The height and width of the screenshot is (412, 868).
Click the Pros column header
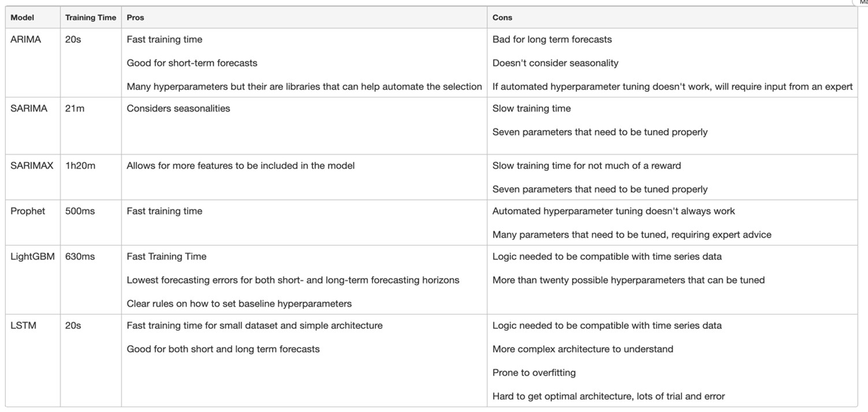[x=136, y=18]
